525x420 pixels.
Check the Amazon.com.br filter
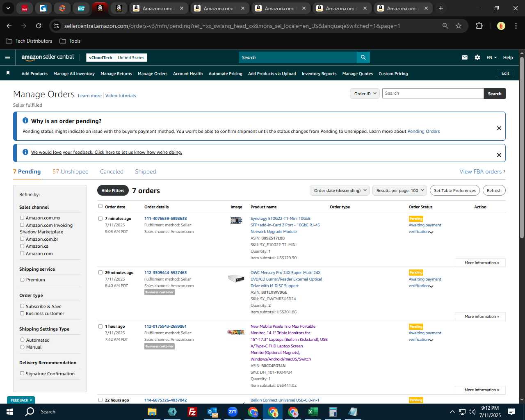[22, 239]
